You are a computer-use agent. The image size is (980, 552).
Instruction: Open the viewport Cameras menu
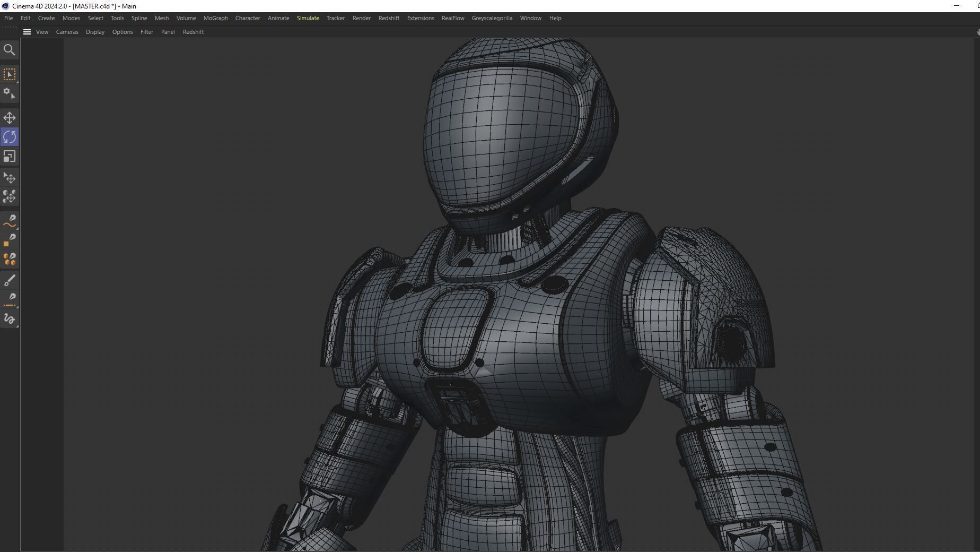coord(67,32)
